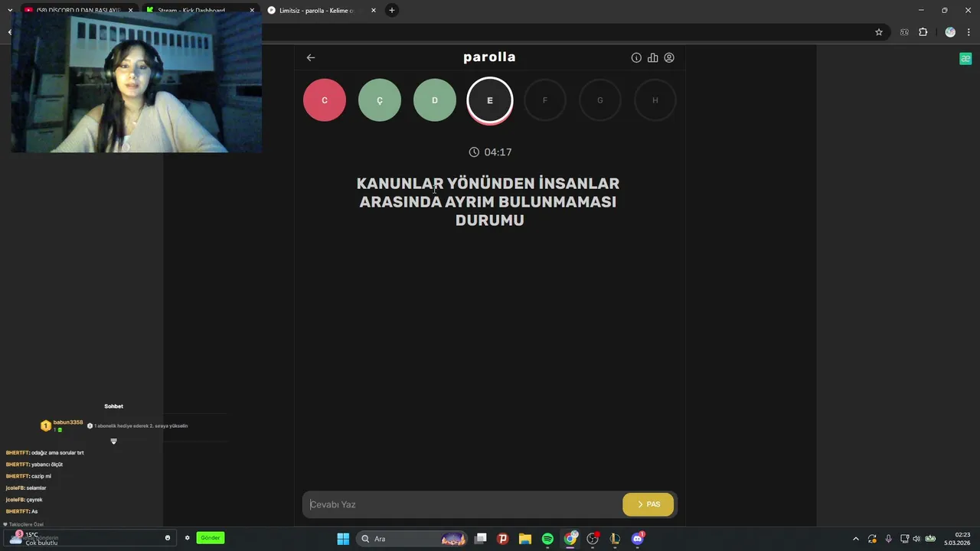The width and height of the screenshot is (980, 551).
Task: Open the user profile icon in parolla
Action: [x=669, y=57]
